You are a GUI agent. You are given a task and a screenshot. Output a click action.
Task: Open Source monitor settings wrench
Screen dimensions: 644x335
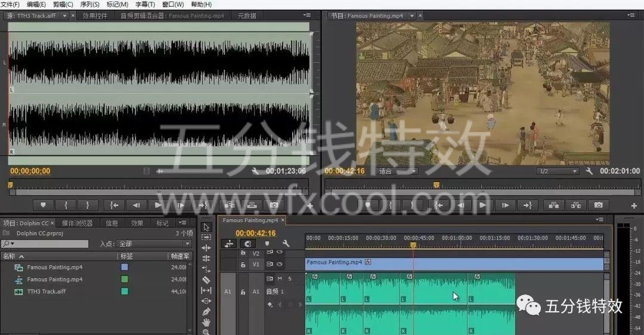[255, 171]
